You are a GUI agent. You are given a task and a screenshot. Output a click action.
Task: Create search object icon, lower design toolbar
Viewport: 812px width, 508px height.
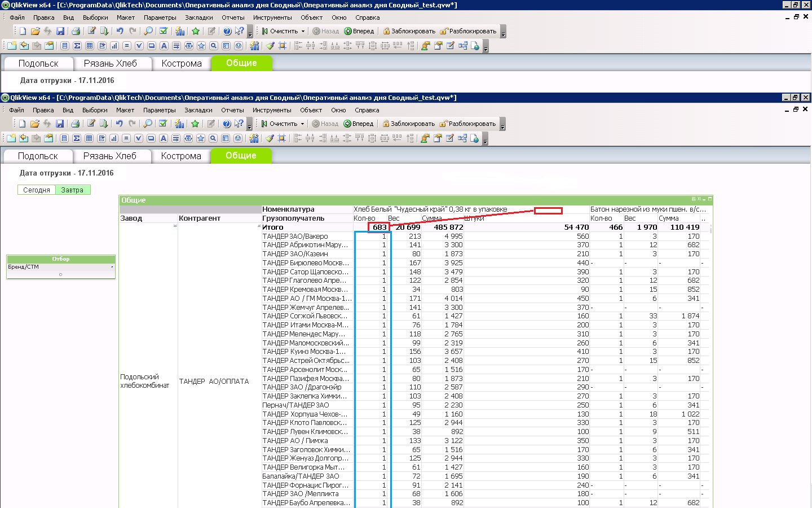pyautogui.click(x=213, y=138)
